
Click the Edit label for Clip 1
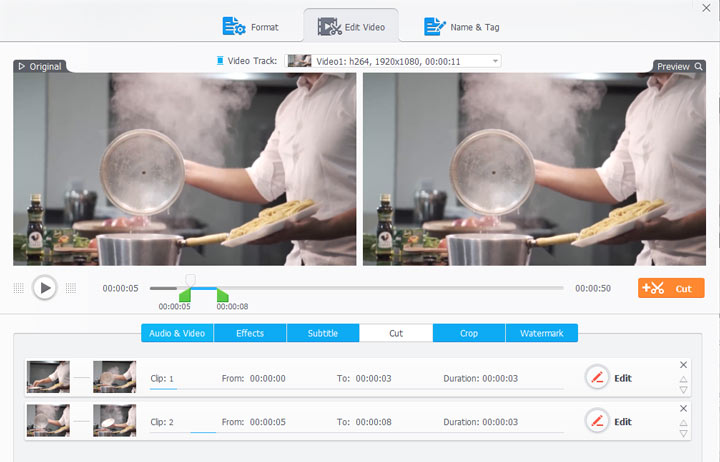click(x=623, y=378)
